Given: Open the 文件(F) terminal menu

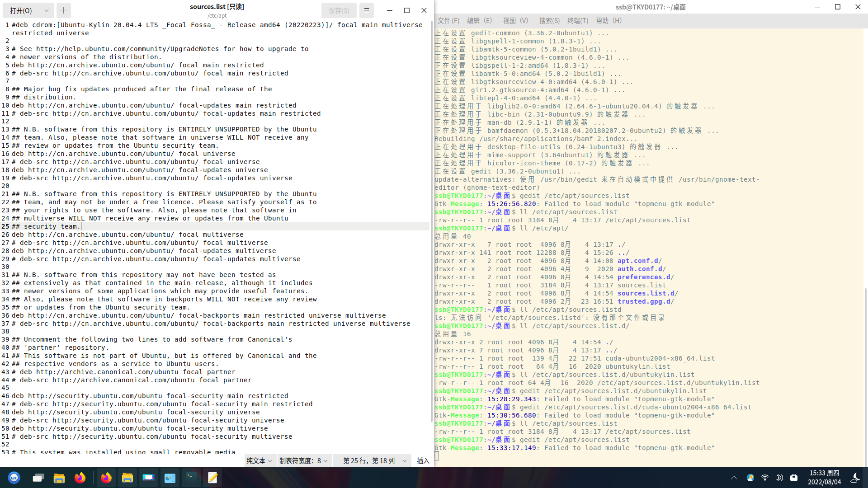Looking at the screenshot, I should (x=448, y=21).
